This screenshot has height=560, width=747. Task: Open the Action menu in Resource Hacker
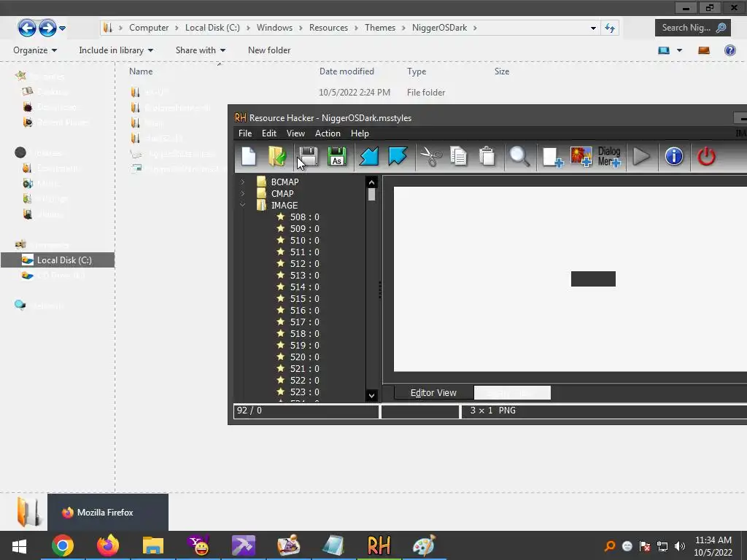pos(328,133)
